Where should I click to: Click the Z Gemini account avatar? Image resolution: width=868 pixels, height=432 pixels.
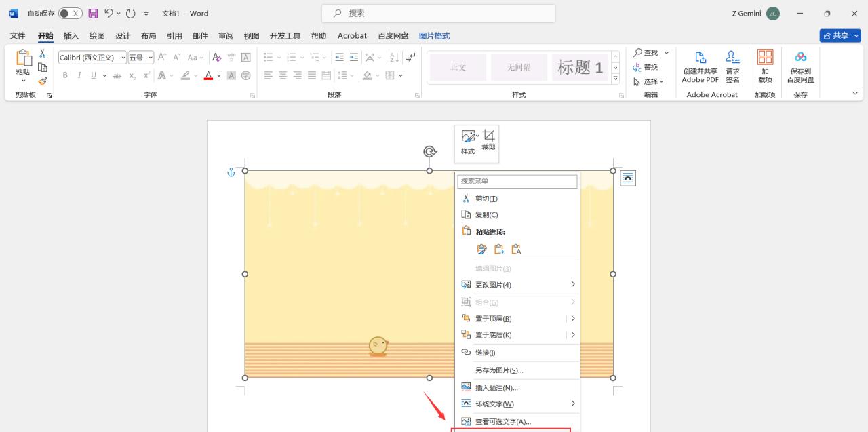point(773,14)
